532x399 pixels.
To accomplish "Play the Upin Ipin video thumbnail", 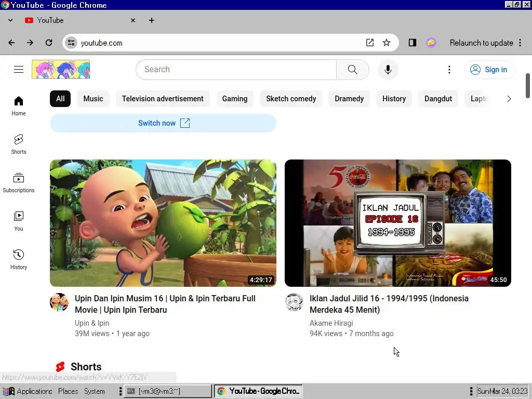I will click(163, 223).
